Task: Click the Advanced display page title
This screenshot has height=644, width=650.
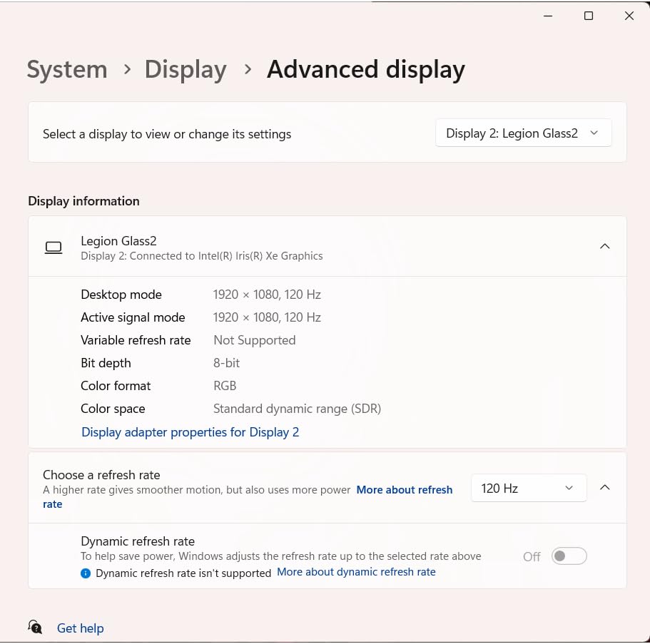Action: click(365, 70)
